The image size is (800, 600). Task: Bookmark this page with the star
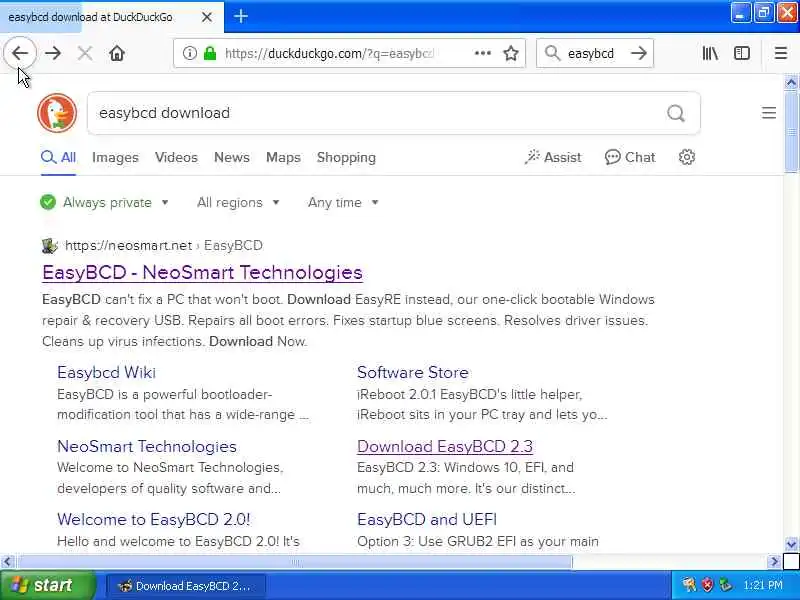(x=511, y=53)
